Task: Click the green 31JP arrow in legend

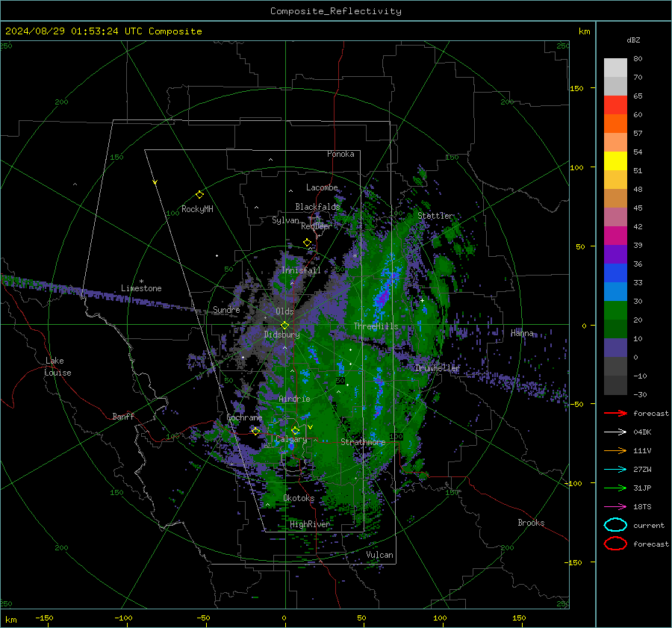Action: pyautogui.click(x=615, y=488)
